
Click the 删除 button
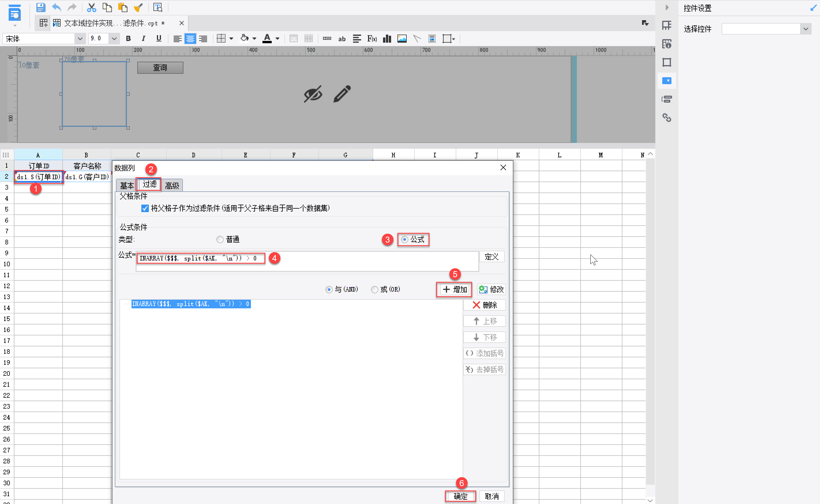coord(484,305)
